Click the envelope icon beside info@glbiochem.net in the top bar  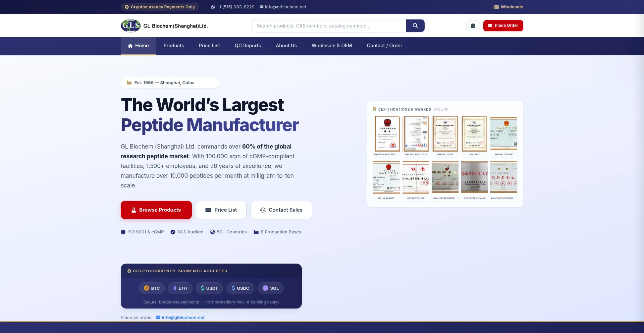(x=262, y=7)
